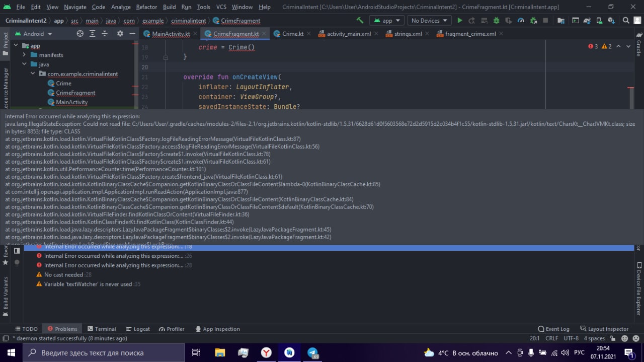Image resolution: width=644 pixels, height=362 pixels.
Task: Open App Inspection tool window
Action: (x=217, y=329)
